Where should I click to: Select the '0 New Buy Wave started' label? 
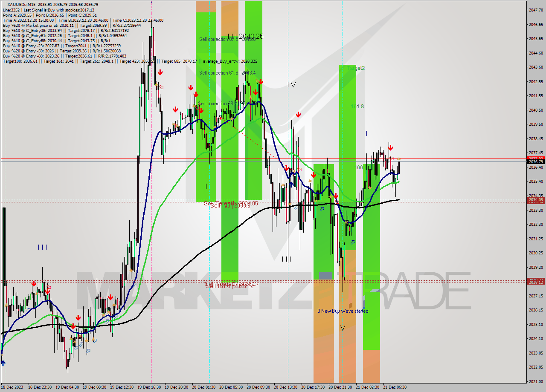coord(343,311)
